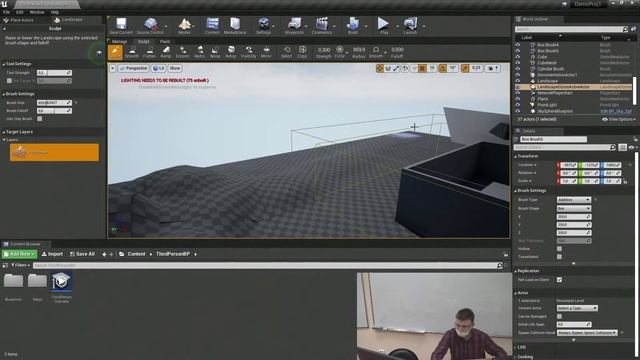Screen dimensions: 640x360
Task: Toggle visibility of Plane in outliner
Action: click(518, 99)
